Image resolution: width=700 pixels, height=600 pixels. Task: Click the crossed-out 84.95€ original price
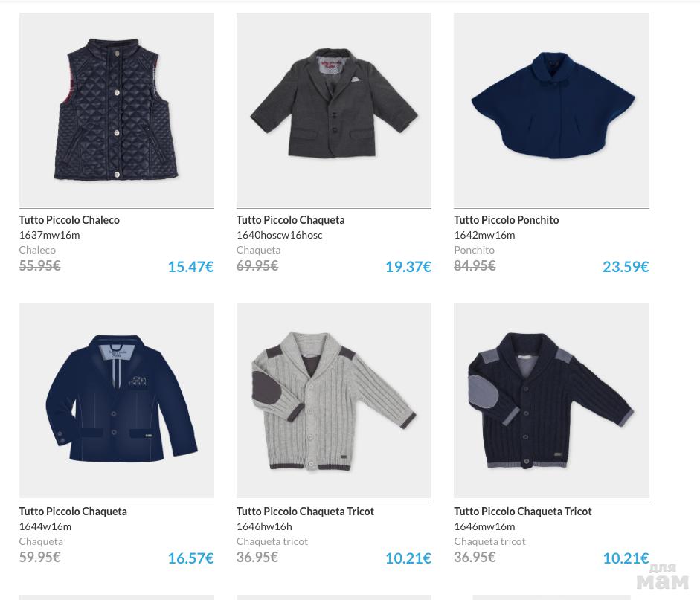pos(475,265)
